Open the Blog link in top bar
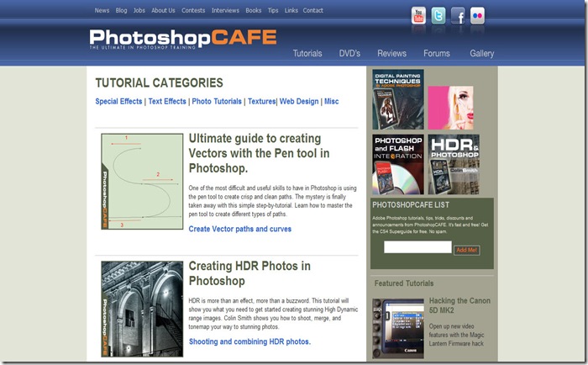This screenshot has height=365, width=588. point(121,11)
